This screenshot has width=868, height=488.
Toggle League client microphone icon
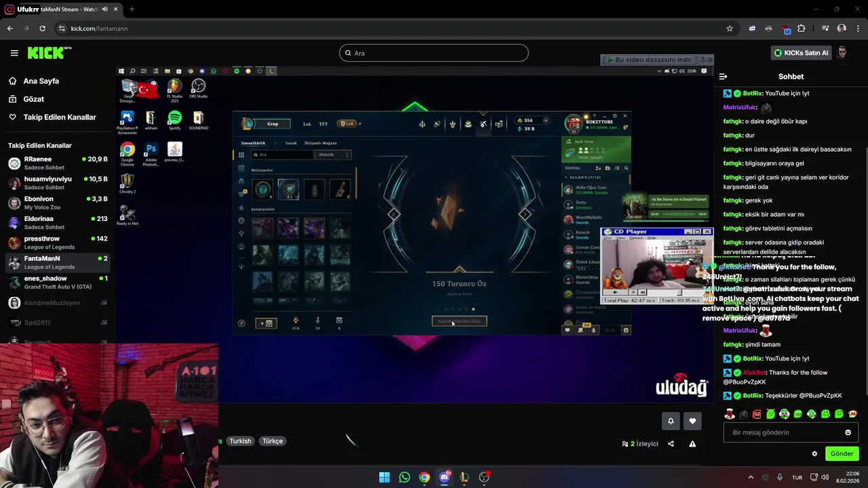pos(593,330)
